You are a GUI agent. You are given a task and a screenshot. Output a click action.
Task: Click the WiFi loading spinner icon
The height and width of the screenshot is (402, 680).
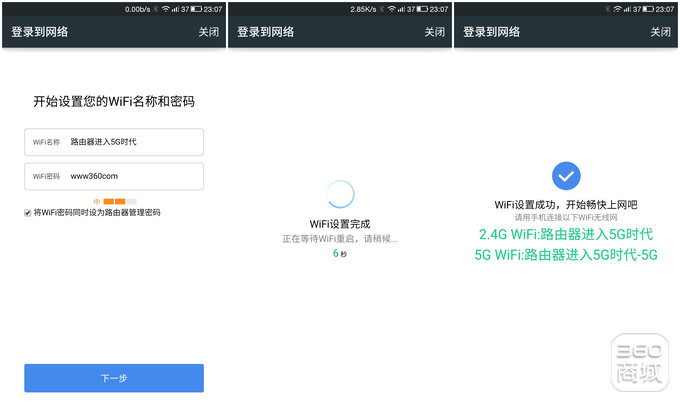click(x=340, y=194)
